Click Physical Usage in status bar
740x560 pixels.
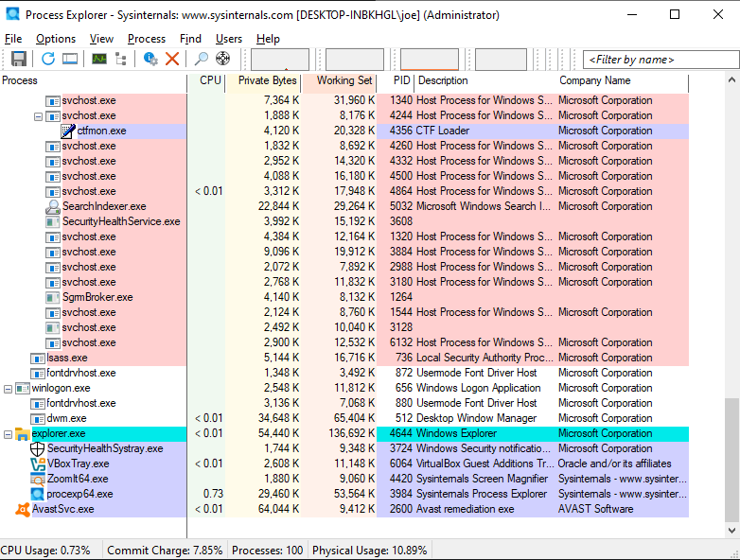[370, 551]
